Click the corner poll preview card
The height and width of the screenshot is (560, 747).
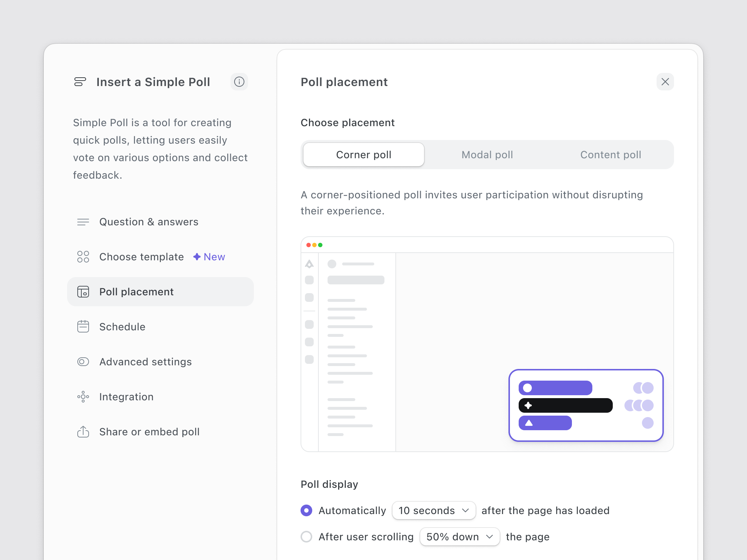pyautogui.click(x=587, y=405)
